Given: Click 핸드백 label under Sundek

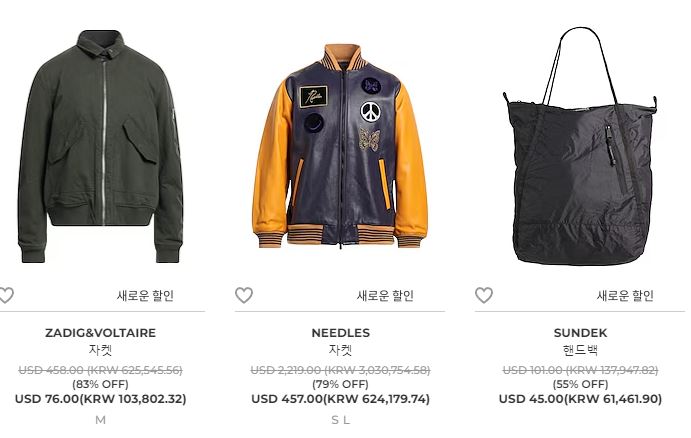Looking at the screenshot, I should click(580, 350).
